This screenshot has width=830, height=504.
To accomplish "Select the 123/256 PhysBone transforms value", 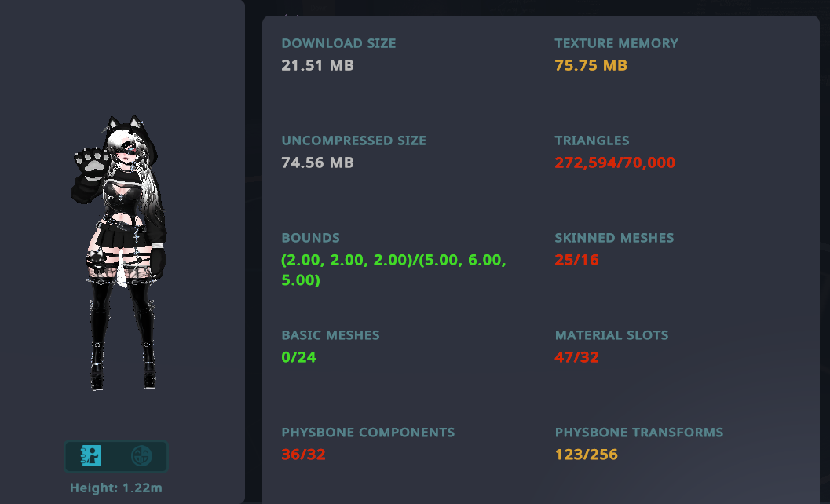I will coord(586,455).
